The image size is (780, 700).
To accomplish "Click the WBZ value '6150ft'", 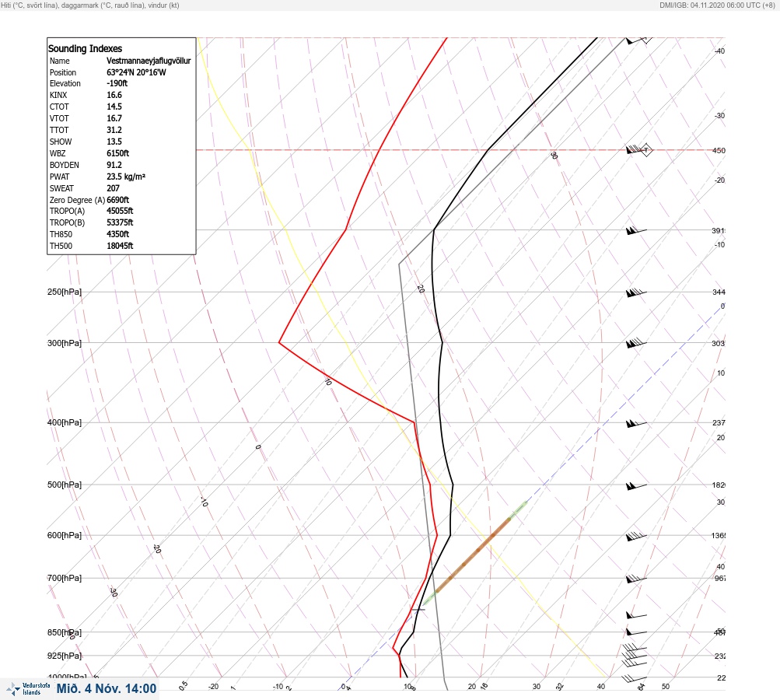I will pyautogui.click(x=118, y=153).
